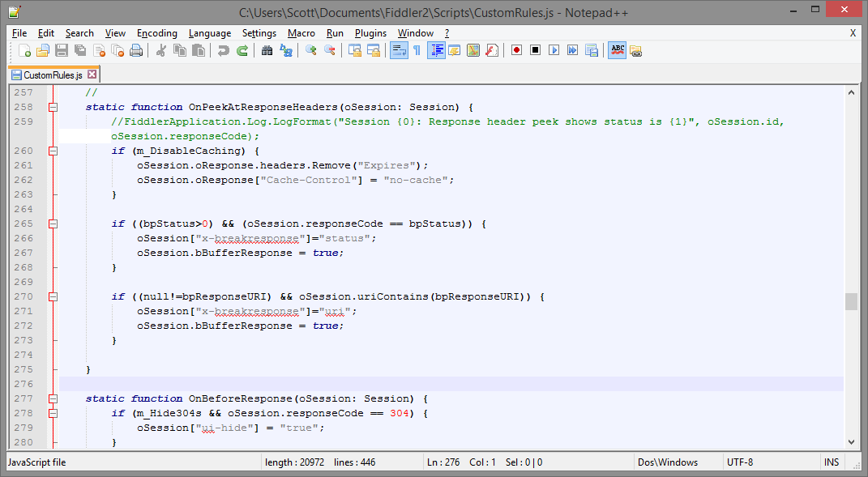Click the vertical scrollbar down arrow

852,442
